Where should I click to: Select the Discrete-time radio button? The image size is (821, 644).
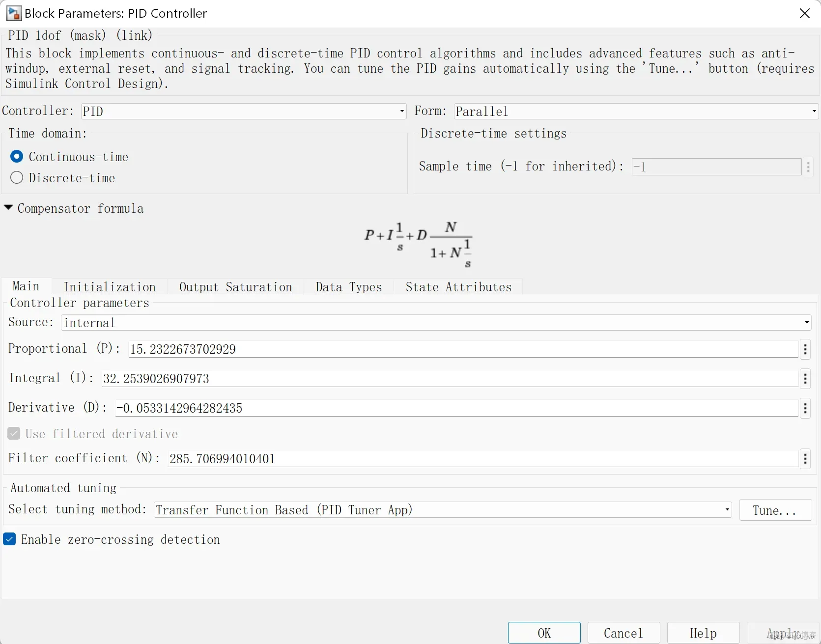pos(17,177)
